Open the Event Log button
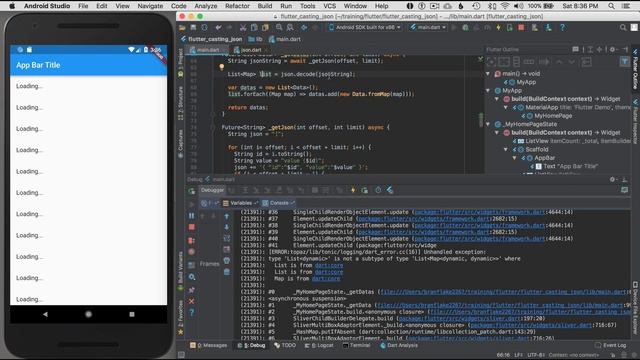Viewport: 640px width, 360px height. [610, 345]
